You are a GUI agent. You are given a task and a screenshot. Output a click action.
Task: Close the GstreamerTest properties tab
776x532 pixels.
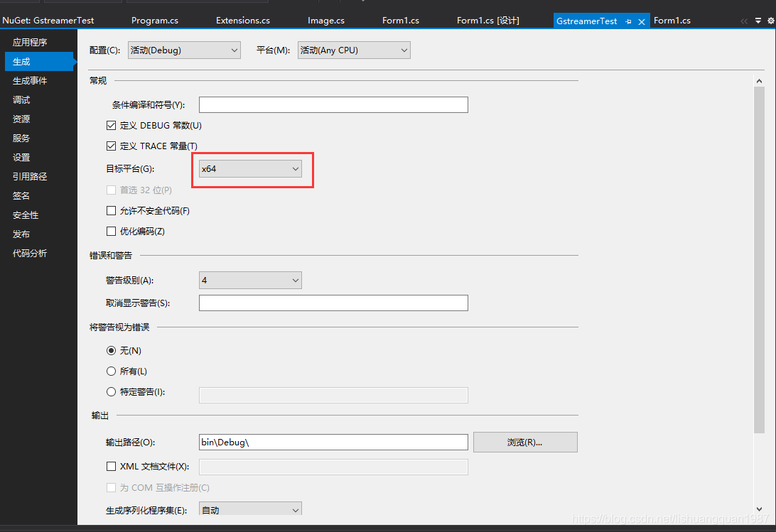[x=642, y=21]
